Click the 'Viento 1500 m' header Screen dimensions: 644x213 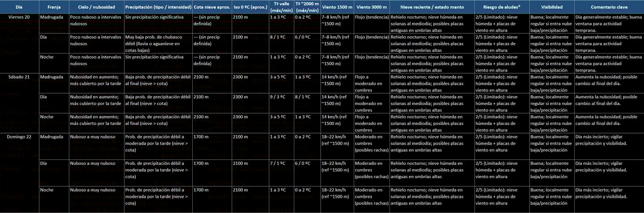click(337, 7)
